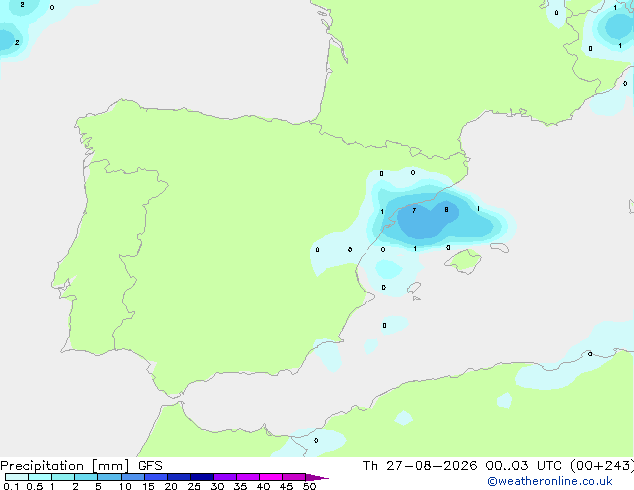Click the Ibiza island outline
This screenshot has width=634, height=490.
pyautogui.click(x=414, y=288)
